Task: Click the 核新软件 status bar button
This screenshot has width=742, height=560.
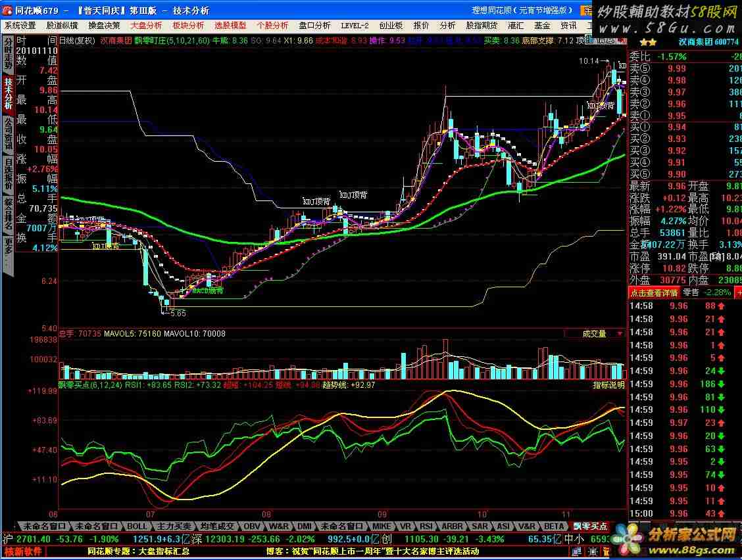Action: click(x=23, y=551)
